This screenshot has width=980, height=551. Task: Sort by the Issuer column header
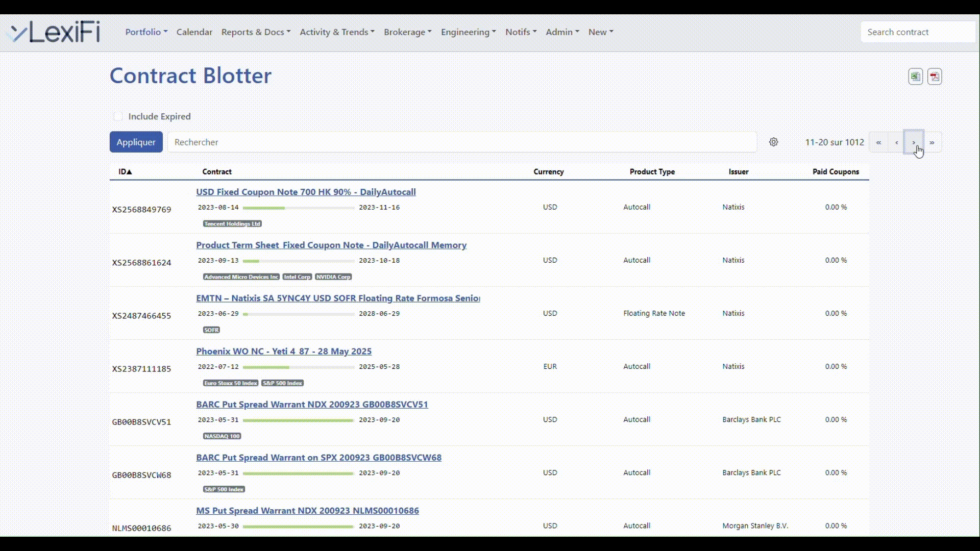click(739, 172)
